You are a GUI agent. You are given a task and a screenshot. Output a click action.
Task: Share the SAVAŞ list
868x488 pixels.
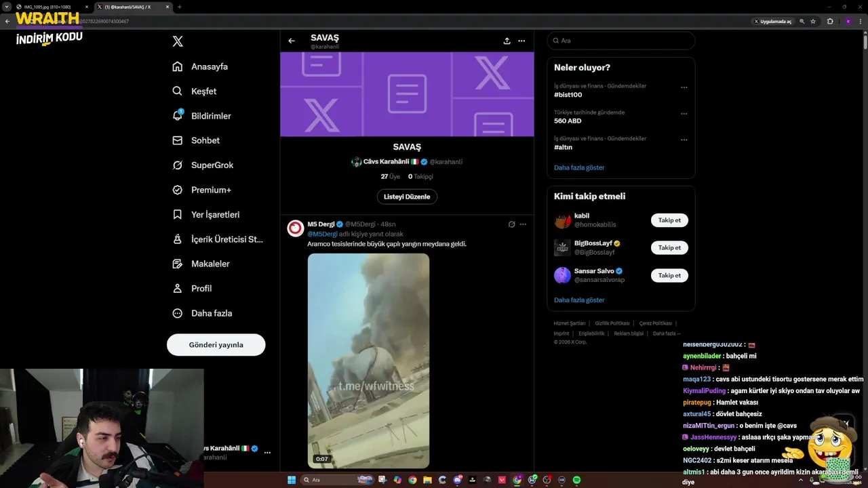(507, 41)
